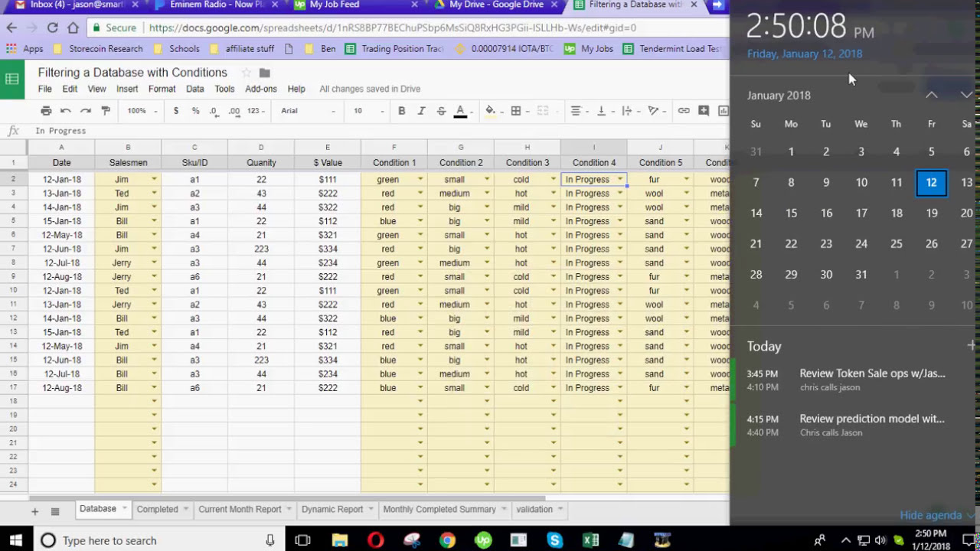The width and height of the screenshot is (980, 551).
Task: Select January 17 in the calendar
Action: click(861, 214)
